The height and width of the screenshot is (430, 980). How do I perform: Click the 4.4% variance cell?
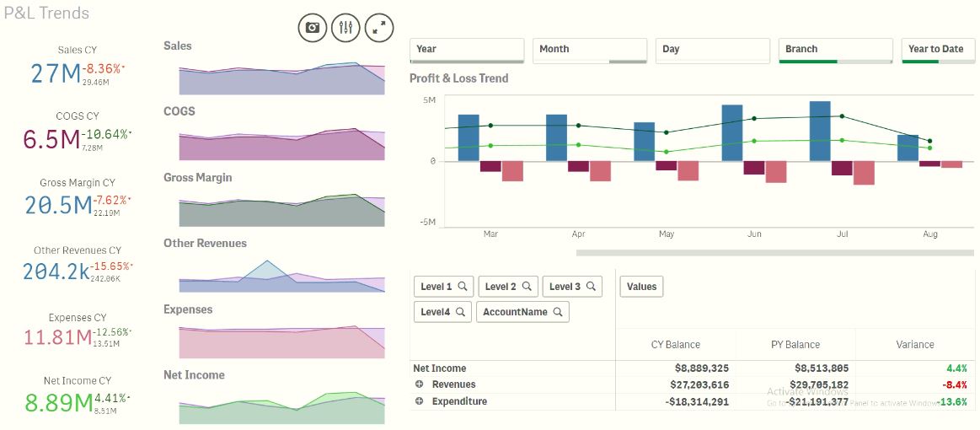click(957, 368)
